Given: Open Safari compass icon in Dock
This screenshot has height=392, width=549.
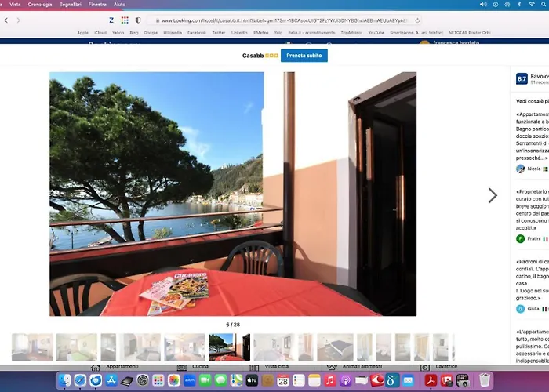Looking at the screenshot, I should coord(80,380).
